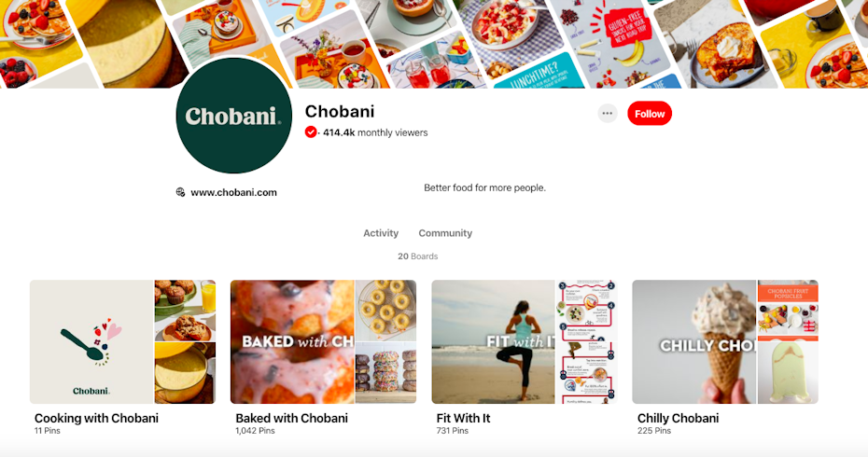Click the Cooking with Chobani board title
The image size is (868, 457).
(x=96, y=418)
